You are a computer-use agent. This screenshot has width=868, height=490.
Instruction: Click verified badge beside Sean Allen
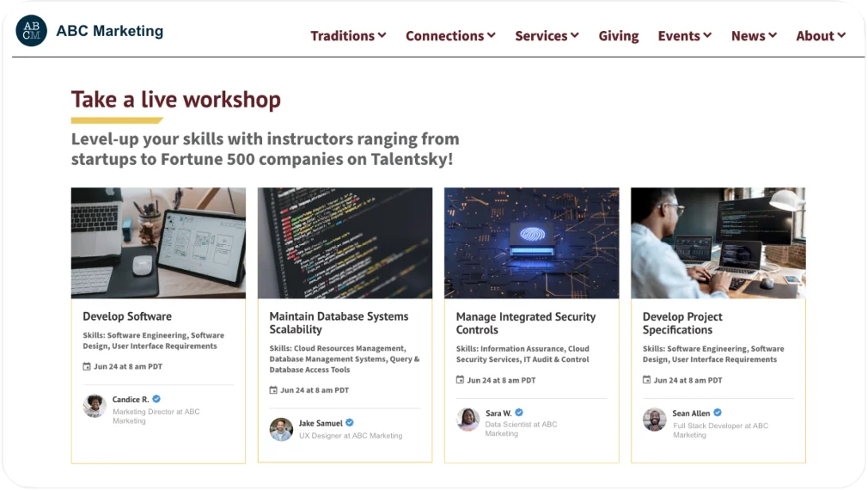[x=718, y=413]
